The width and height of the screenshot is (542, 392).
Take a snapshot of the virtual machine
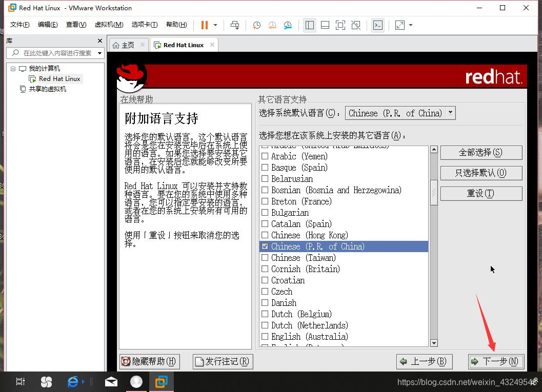pyautogui.click(x=256, y=25)
